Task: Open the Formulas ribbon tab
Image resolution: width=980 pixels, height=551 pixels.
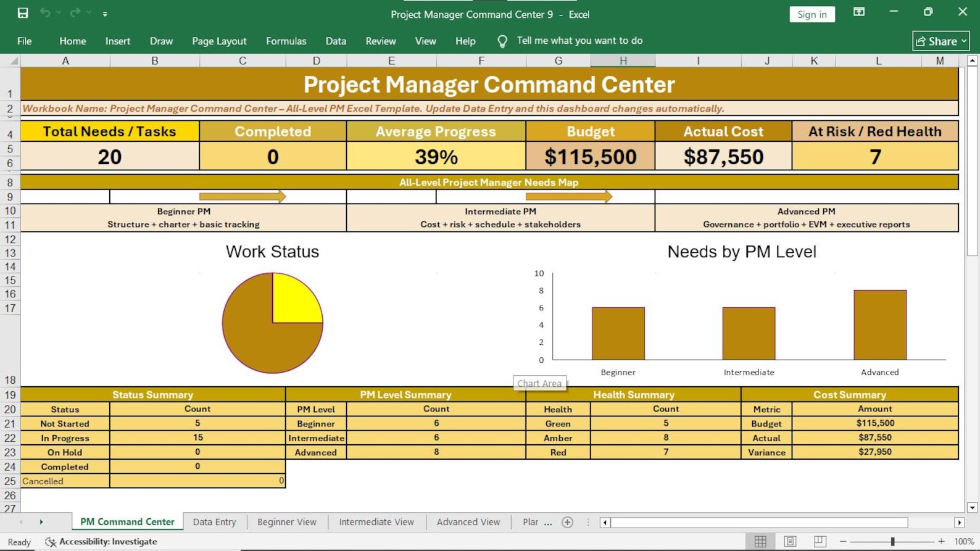Action: click(x=286, y=41)
